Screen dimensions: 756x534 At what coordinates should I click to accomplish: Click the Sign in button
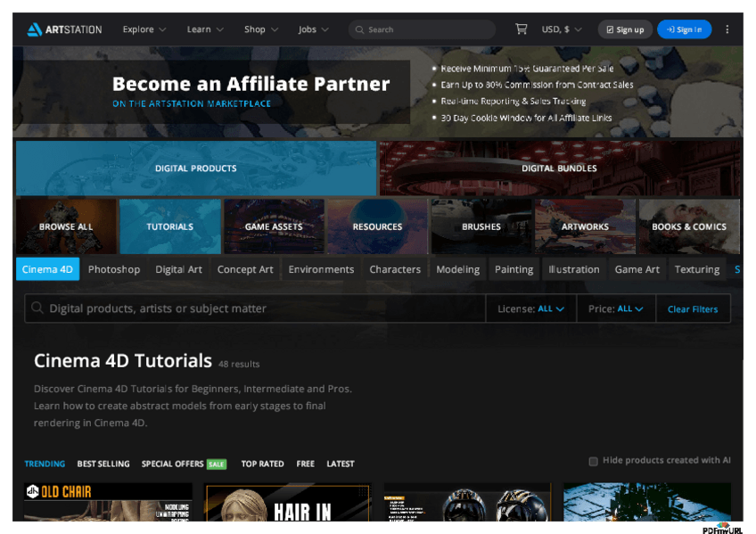(x=684, y=29)
